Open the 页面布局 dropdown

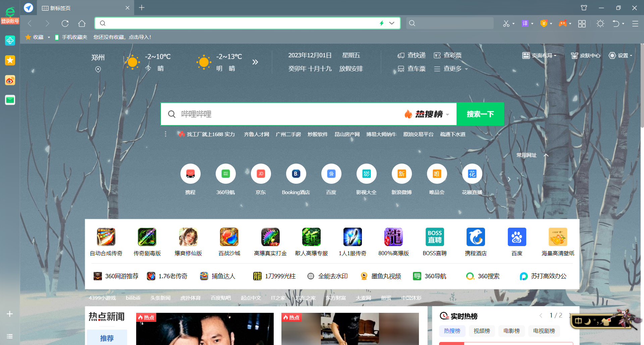click(539, 55)
